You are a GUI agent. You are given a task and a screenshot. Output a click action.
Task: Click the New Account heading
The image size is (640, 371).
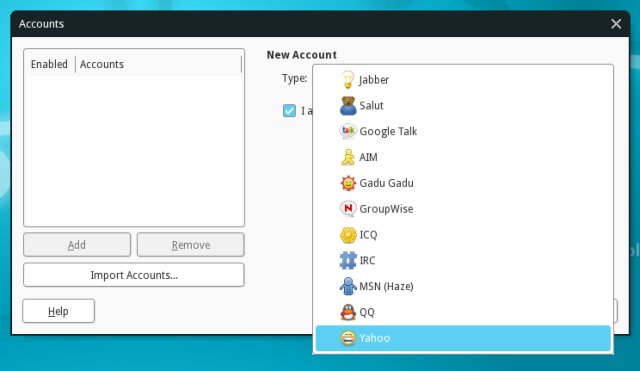(x=302, y=55)
